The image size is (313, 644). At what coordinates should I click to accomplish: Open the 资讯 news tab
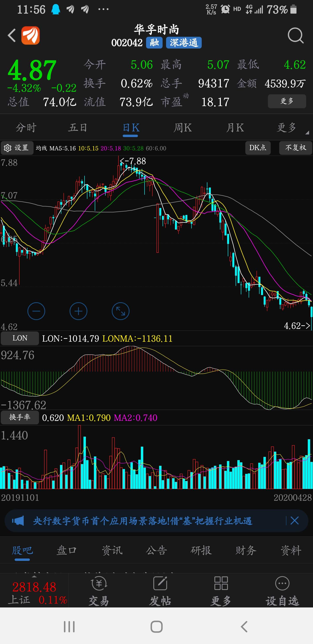click(112, 550)
